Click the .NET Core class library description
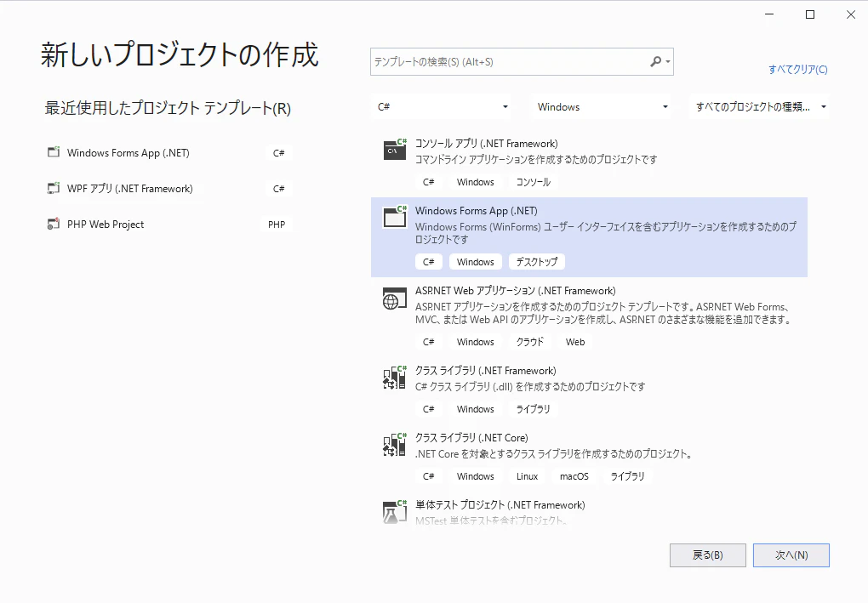The width and height of the screenshot is (868, 603). pos(554,453)
